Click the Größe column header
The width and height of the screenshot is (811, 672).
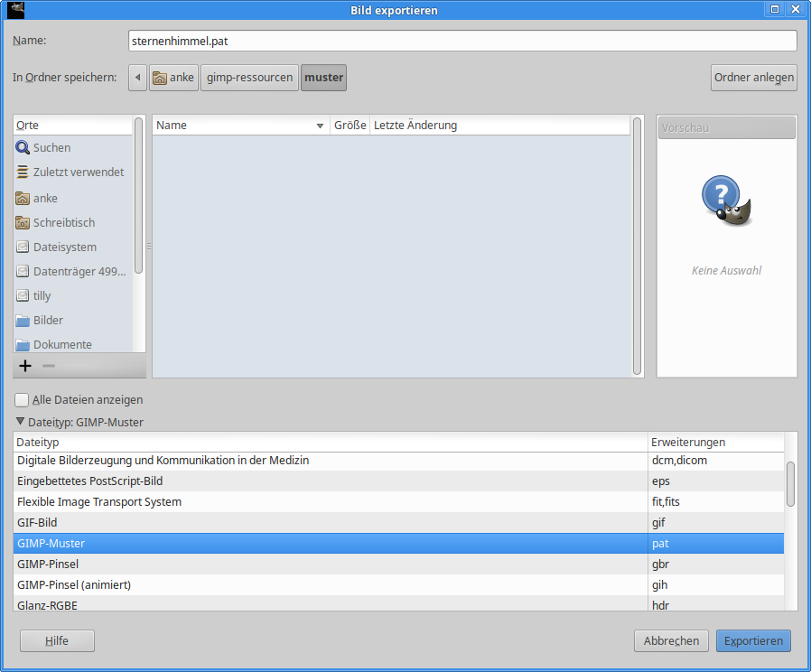[x=350, y=126]
